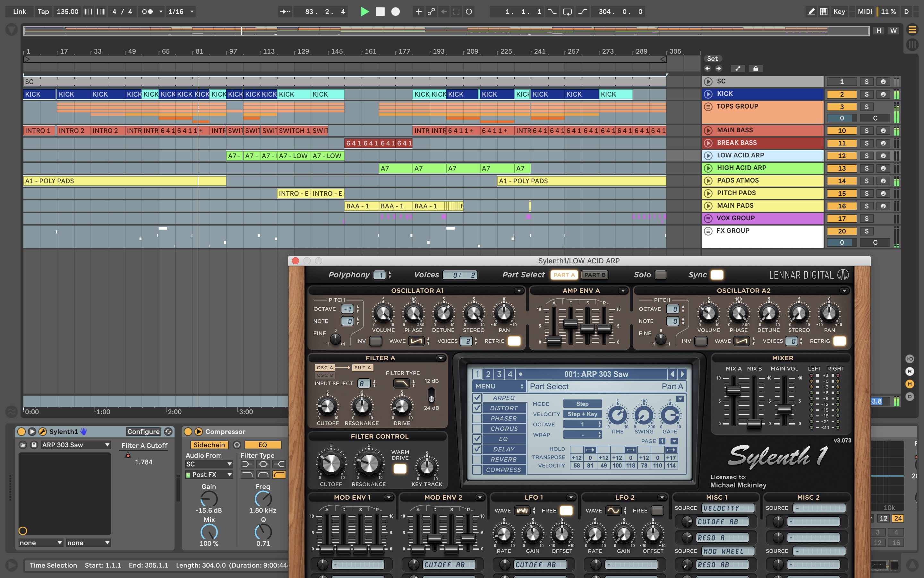Click the Punch-In switch icon
924x578 pixels.
(552, 12)
